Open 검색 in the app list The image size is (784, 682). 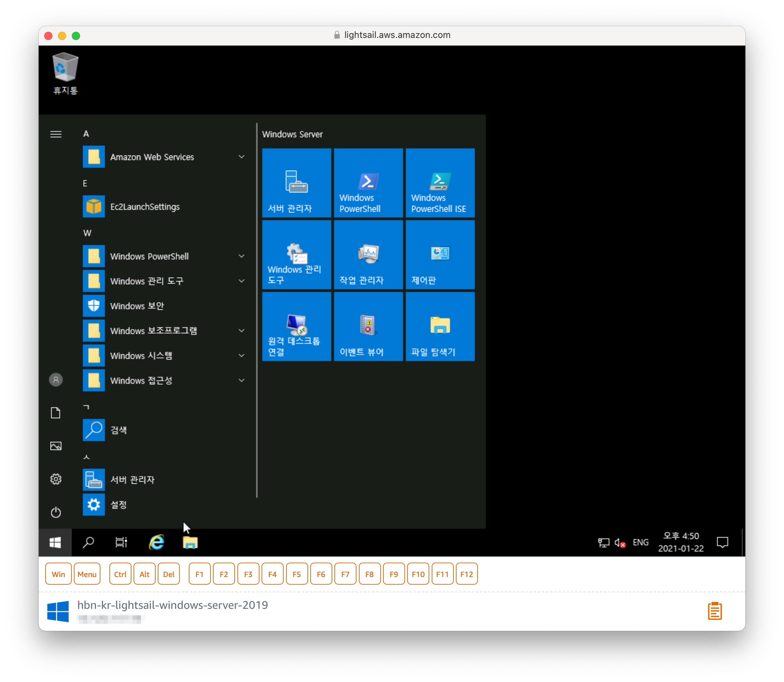pos(165,430)
